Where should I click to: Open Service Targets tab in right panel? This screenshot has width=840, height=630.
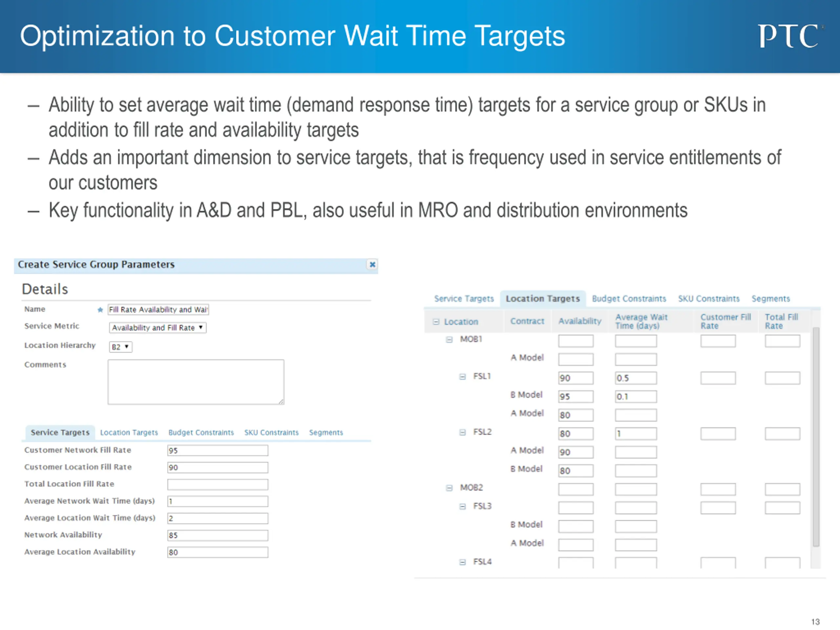tap(464, 299)
